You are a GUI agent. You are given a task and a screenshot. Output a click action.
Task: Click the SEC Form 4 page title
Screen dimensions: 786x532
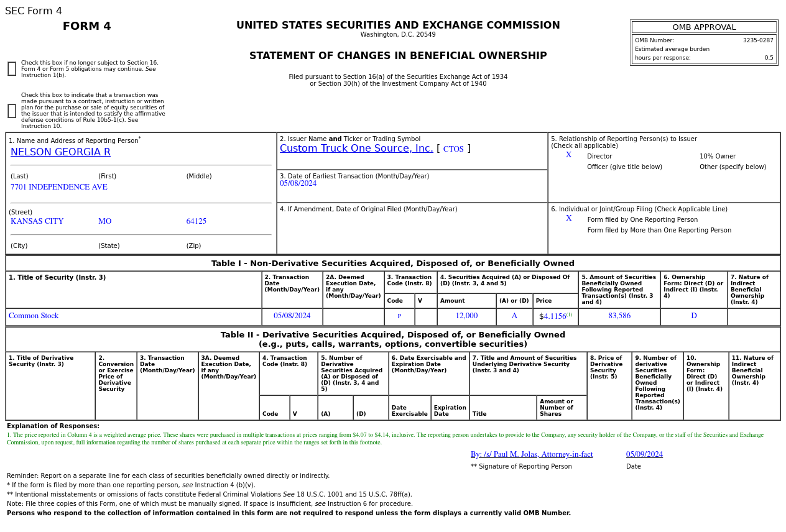pos(34,11)
